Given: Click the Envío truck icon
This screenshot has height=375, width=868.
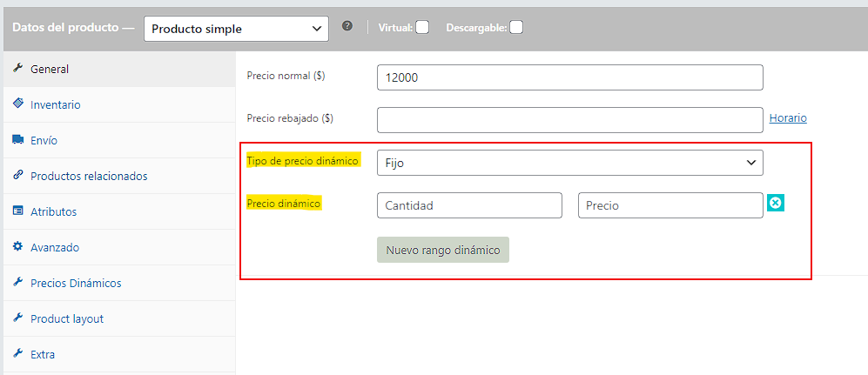Looking at the screenshot, I should tap(17, 139).
